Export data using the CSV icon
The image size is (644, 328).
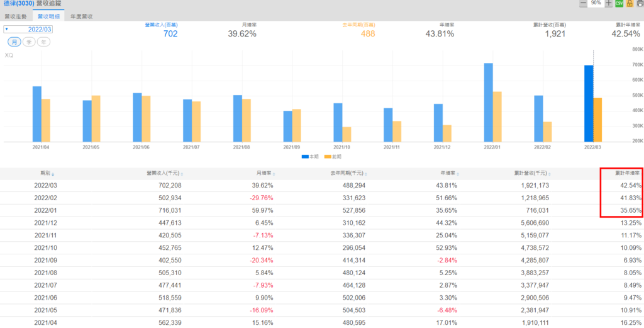619,3
